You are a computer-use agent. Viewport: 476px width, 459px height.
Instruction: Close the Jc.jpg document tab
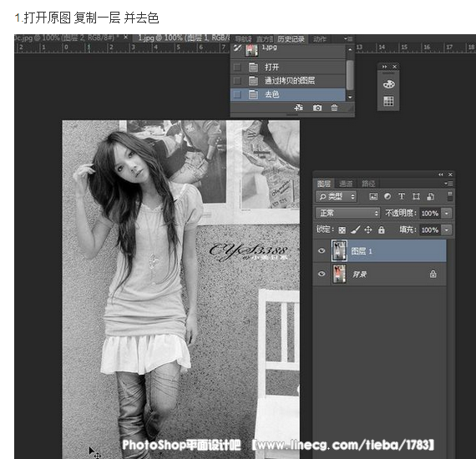pyautogui.click(x=125, y=37)
